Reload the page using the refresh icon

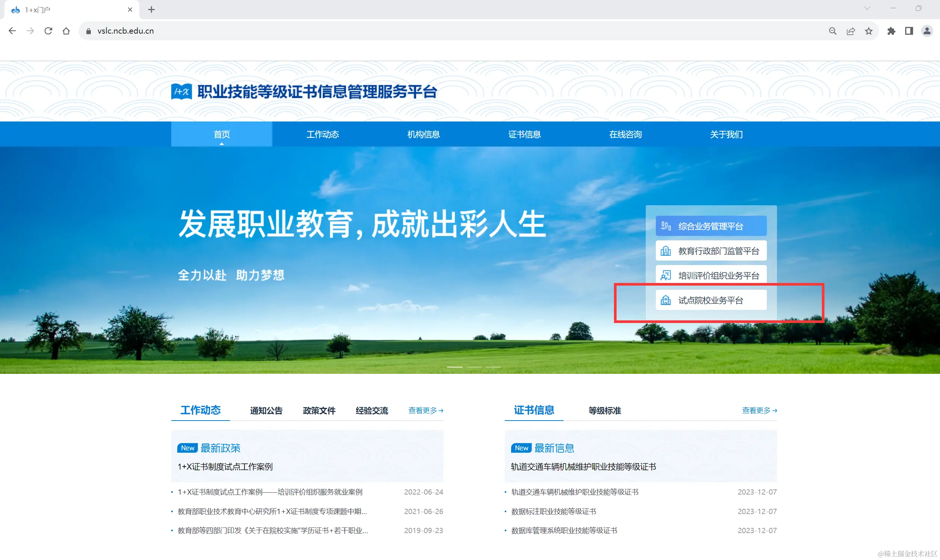click(x=48, y=31)
